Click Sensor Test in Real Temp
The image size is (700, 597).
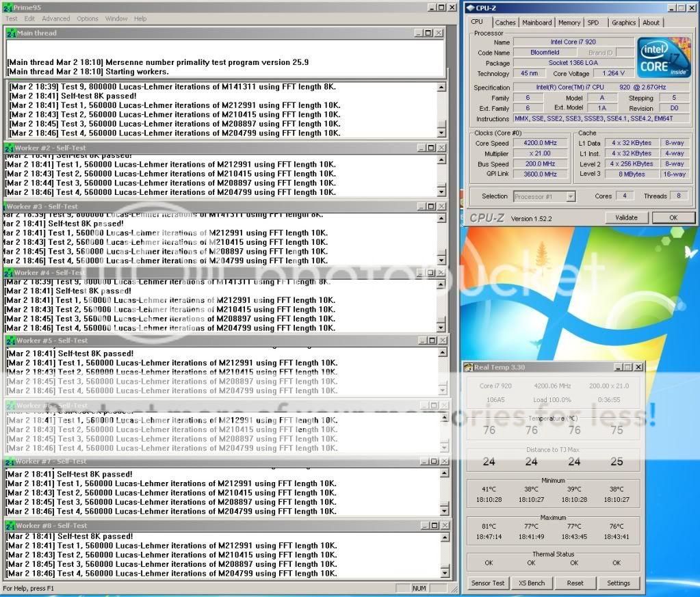point(487,583)
